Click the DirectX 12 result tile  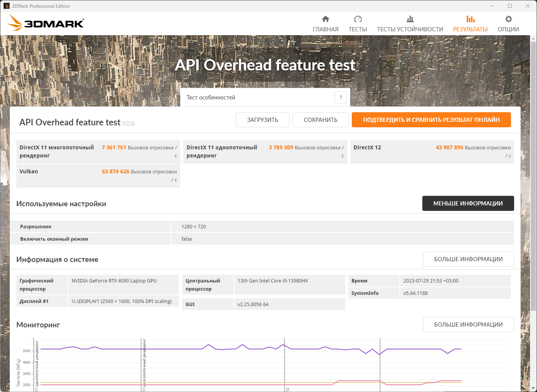[432, 152]
